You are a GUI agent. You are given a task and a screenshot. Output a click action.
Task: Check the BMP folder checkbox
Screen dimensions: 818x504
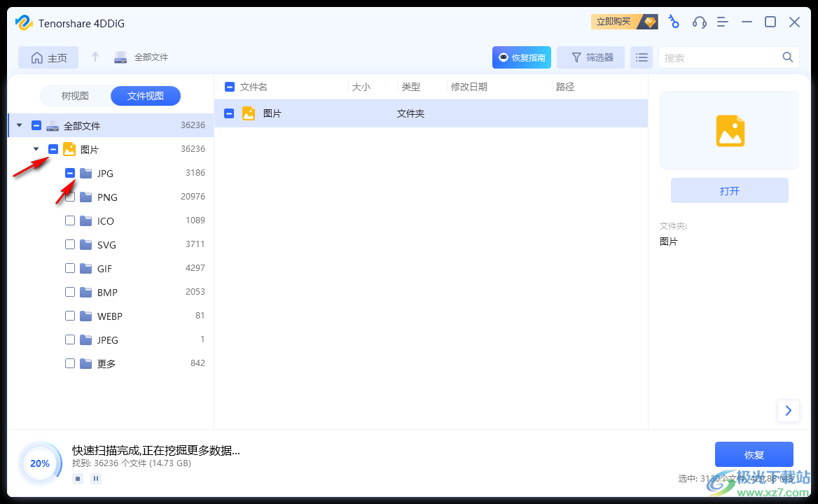tap(70, 292)
